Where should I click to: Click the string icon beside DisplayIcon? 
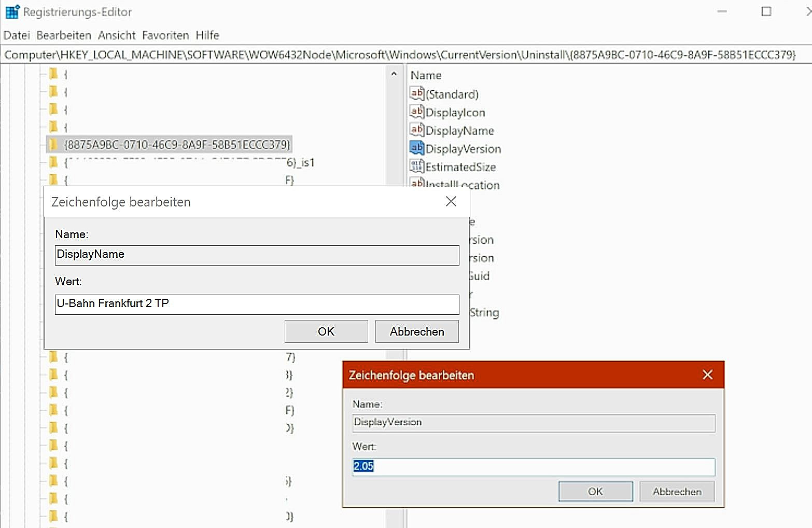[417, 112]
